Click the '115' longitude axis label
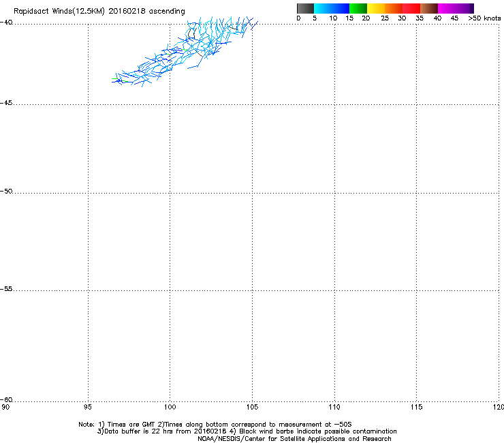This screenshot has width=504, height=443. tap(417, 408)
